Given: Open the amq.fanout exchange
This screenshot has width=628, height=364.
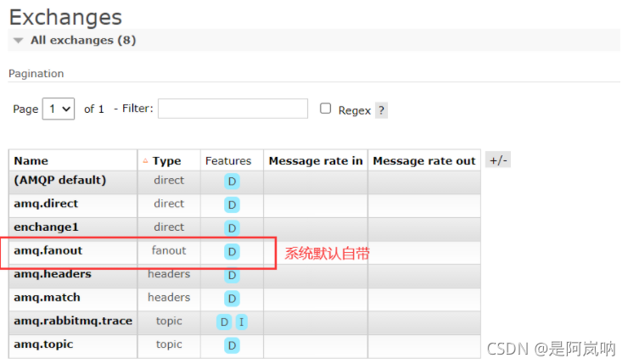Looking at the screenshot, I should (48, 250).
